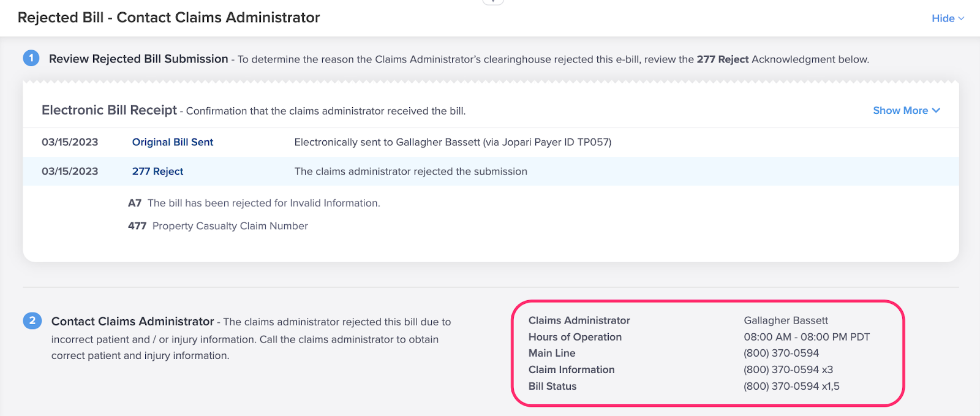Click the Original Bill Sent description text
Image resolution: width=980 pixels, height=416 pixels.
pos(453,142)
